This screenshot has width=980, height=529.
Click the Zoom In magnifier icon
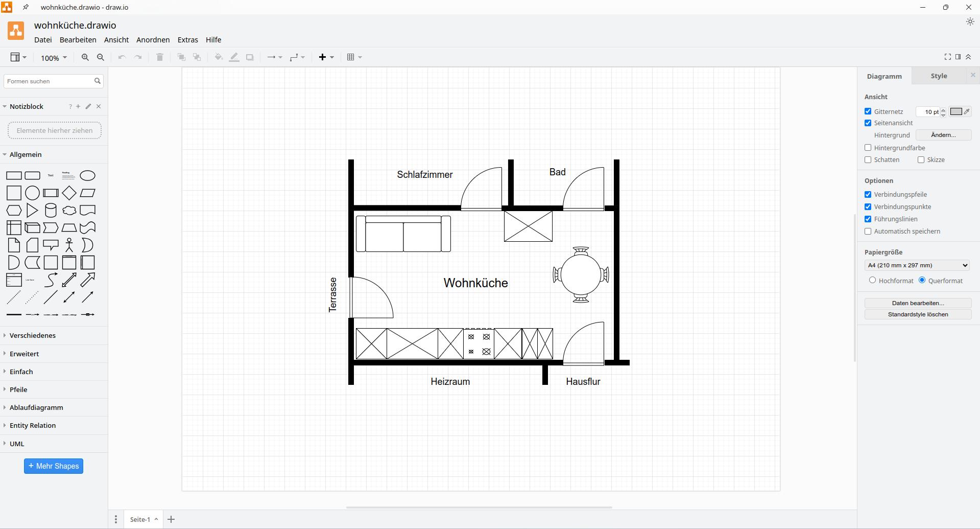pos(85,57)
